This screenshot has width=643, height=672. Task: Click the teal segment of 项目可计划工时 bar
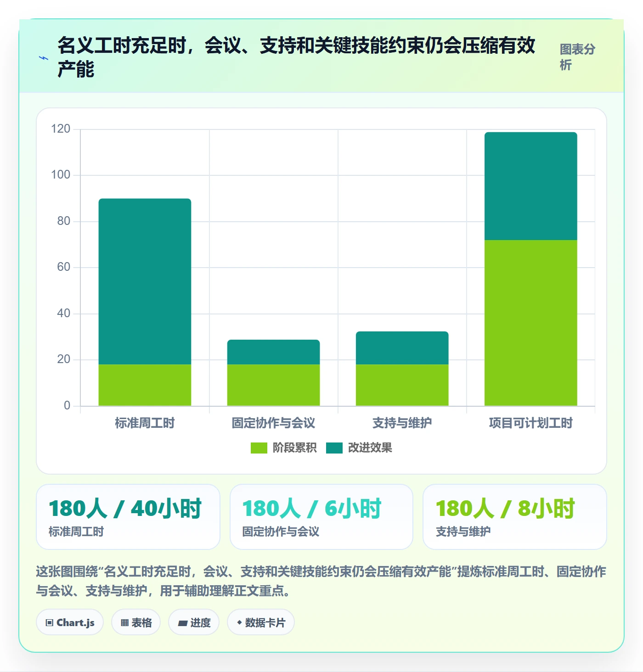[x=530, y=186]
